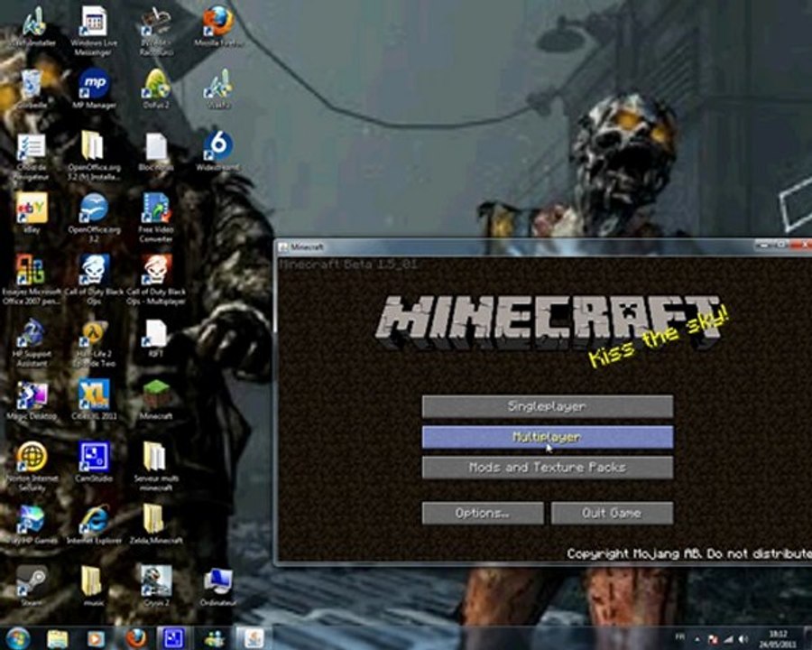Show hidden system tray icons
812x650 pixels.
[697, 640]
